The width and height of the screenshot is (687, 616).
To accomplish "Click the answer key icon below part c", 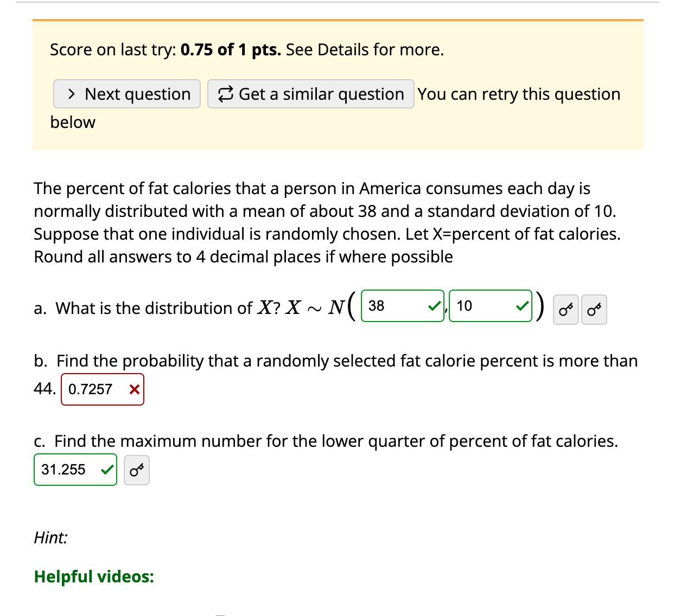I will click(x=136, y=470).
